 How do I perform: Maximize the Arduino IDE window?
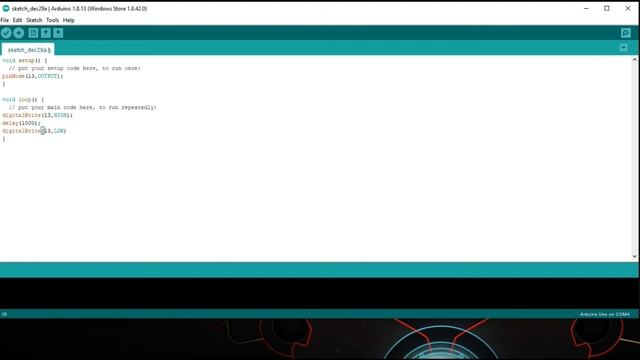tap(607, 8)
